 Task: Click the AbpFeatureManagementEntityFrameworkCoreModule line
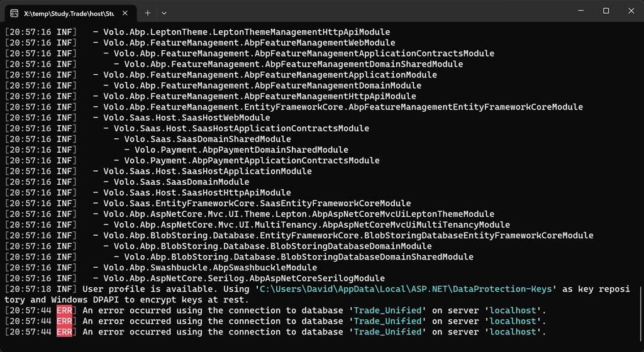coord(294,107)
